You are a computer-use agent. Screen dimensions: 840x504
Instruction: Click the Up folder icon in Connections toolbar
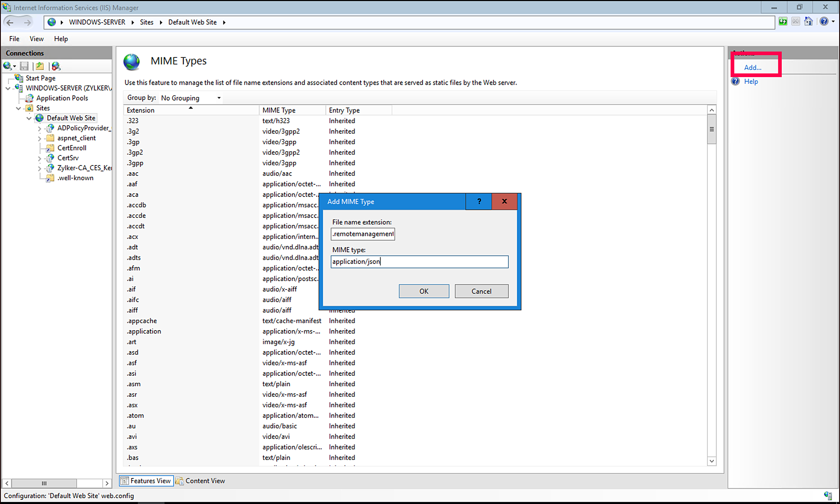pos(39,66)
